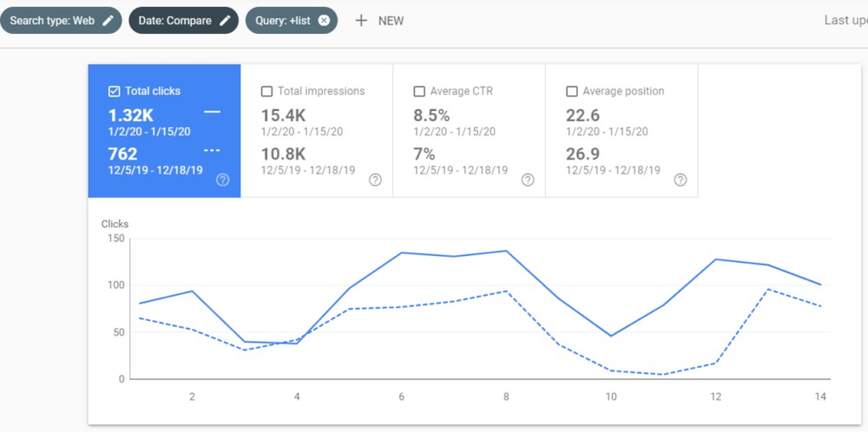Add a new filter with plus icon
The height and width of the screenshot is (432, 868).
[361, 21]
